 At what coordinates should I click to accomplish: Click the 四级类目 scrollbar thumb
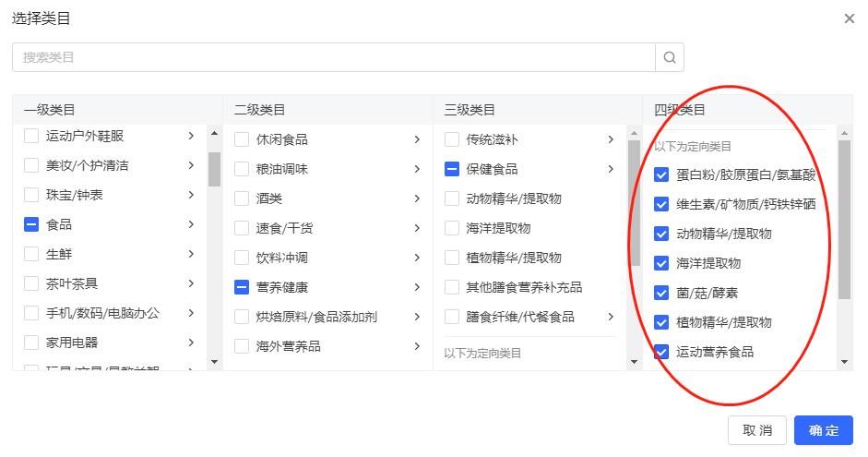(844, 220)
